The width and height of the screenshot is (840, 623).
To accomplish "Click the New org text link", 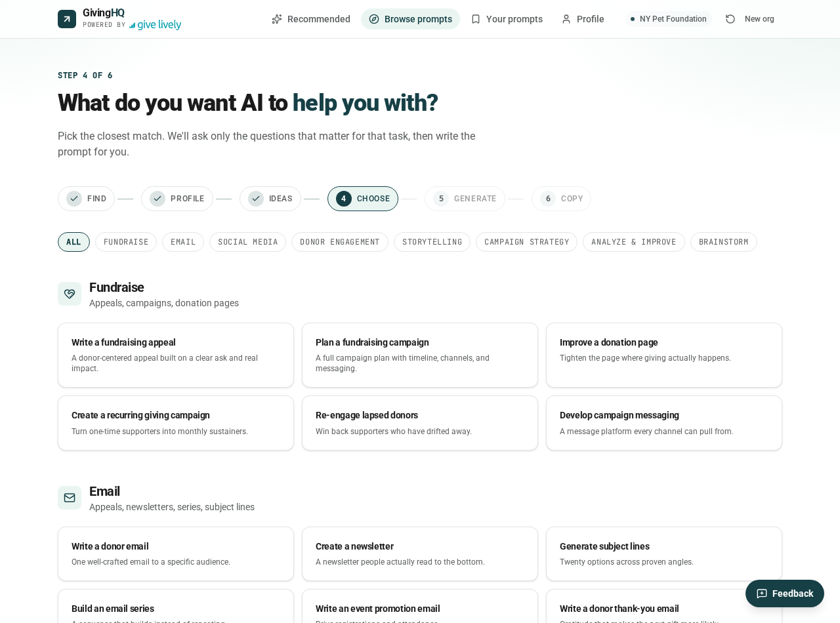I will (759, 19).
